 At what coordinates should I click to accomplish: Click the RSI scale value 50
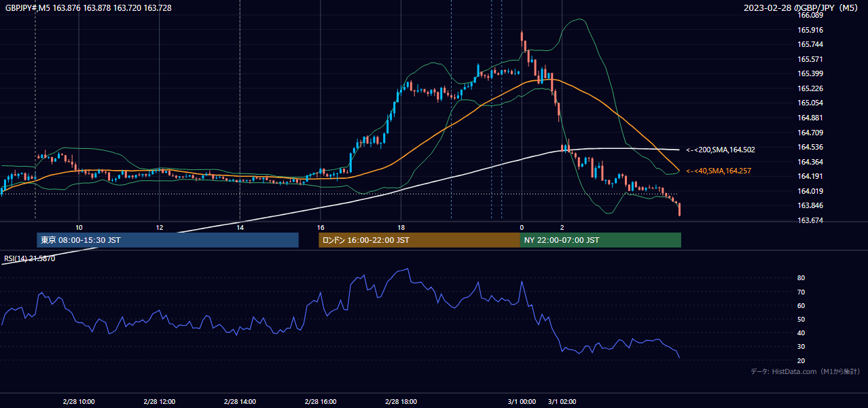click(x=801, y=319)
